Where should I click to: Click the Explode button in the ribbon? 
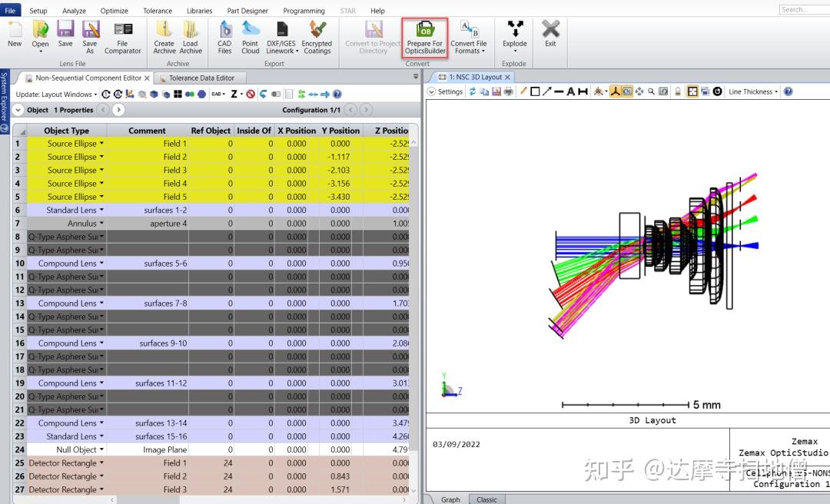(x=514, y=34)
